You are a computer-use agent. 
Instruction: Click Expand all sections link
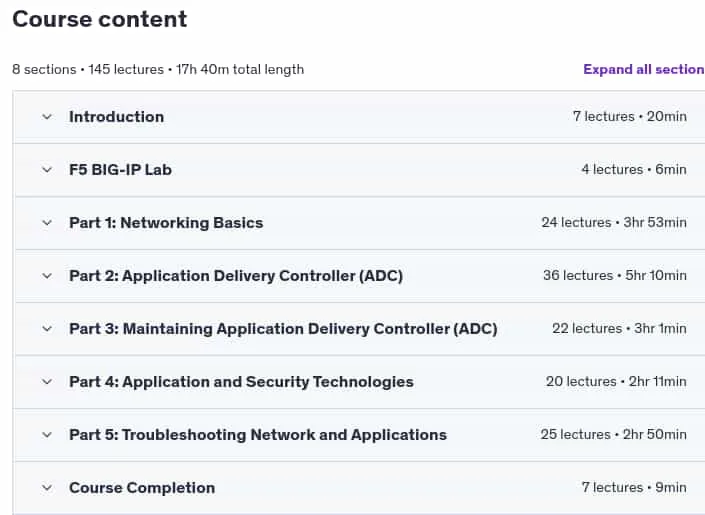coord(644,69)
